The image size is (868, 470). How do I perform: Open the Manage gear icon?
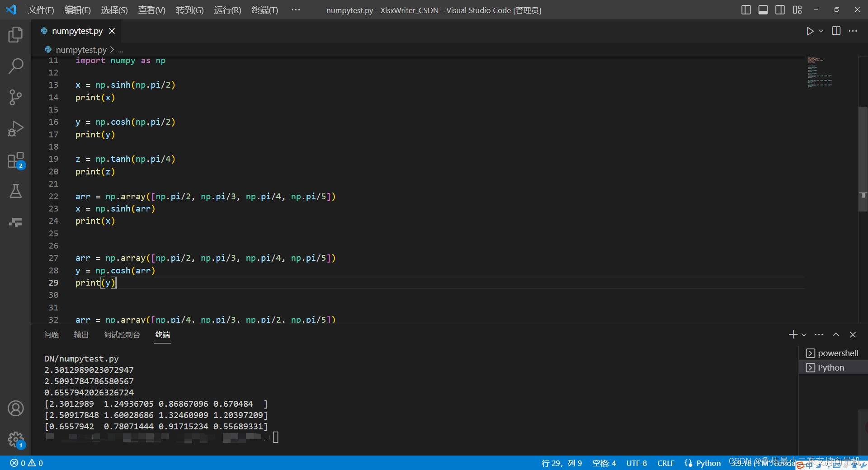[x=15, y=439]
